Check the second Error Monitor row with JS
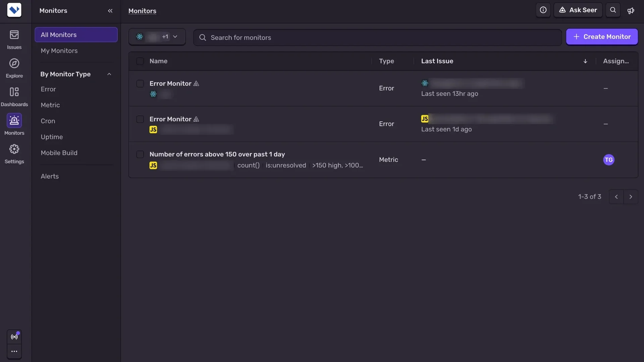This screenshot has height=362, width=644. coord(140,119)
